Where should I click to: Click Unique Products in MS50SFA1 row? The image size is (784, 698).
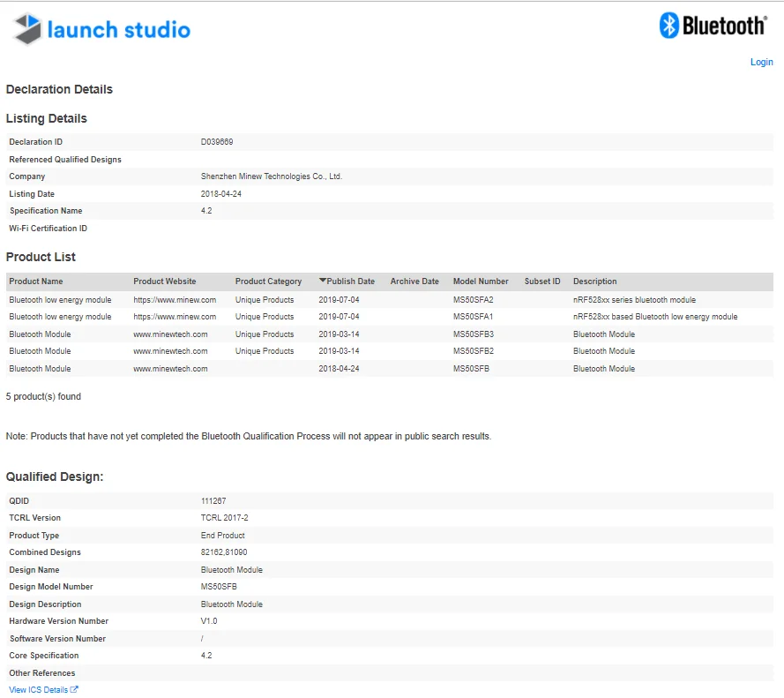[x=265, y=317]
